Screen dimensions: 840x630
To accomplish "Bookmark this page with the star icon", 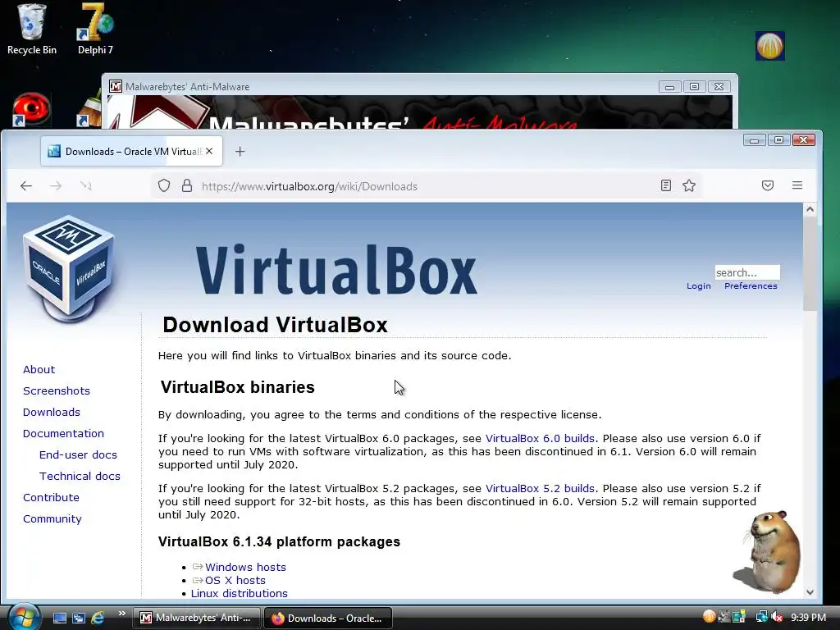I will pos(689,185).
